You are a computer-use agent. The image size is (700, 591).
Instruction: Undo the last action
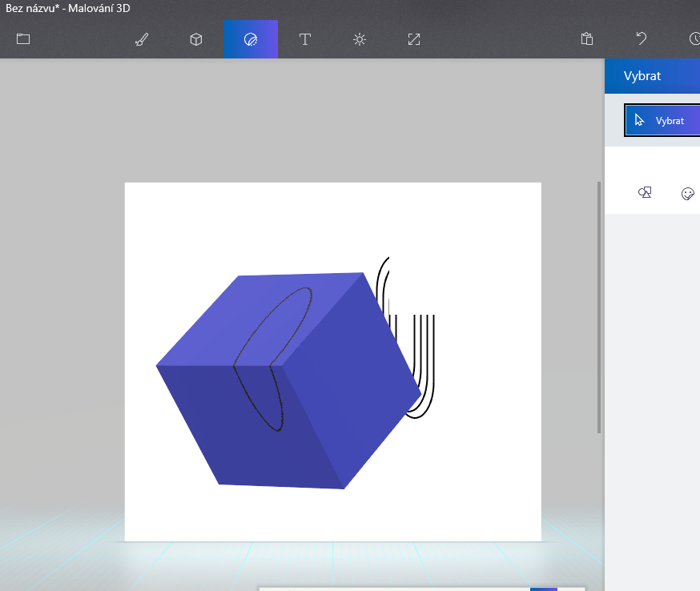point(642,39)
